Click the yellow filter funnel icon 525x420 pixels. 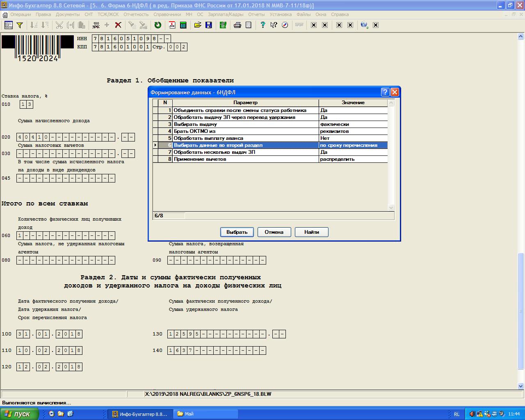click(x=19, y=25)
